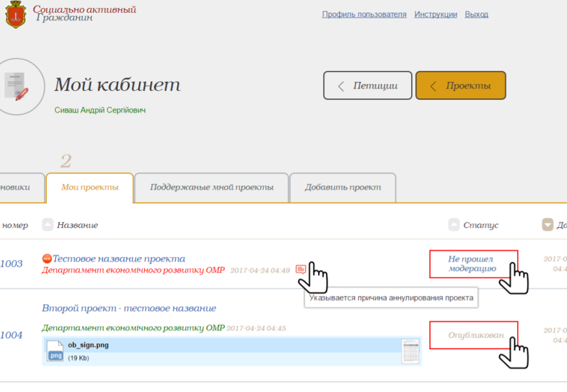567x392 pixels.
Task: Toggle sorting arrow on the Статус column
Action: (453, 224)
